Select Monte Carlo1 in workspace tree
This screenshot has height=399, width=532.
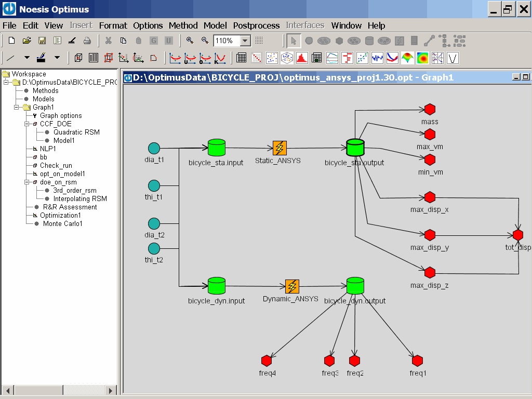[x=62, y=224]
